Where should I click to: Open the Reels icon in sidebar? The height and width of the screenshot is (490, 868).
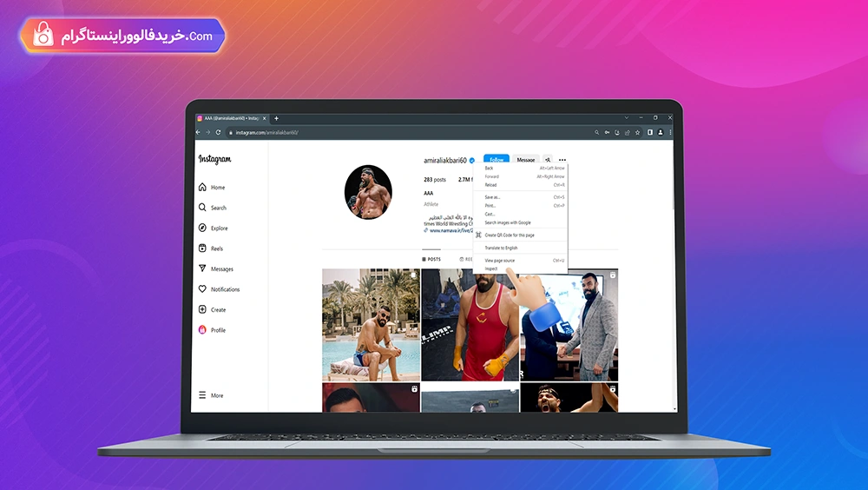pos(202,248)
